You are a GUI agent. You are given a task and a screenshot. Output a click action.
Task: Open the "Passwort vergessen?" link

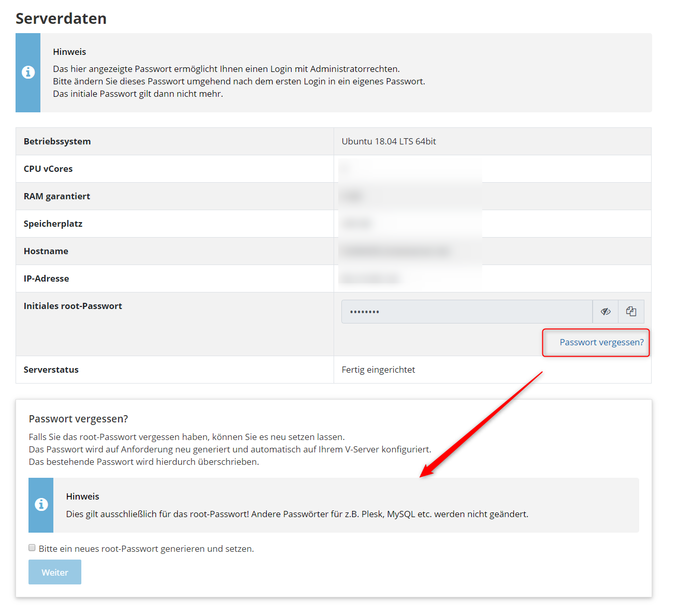pyautogui.click(x=601, y=342)
